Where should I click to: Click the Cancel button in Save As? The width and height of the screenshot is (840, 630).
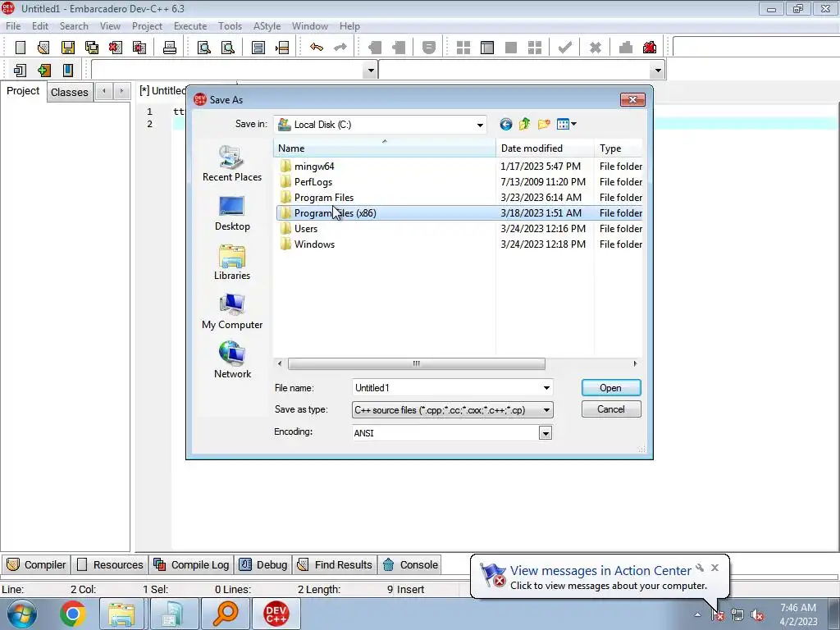pos(610,409)
